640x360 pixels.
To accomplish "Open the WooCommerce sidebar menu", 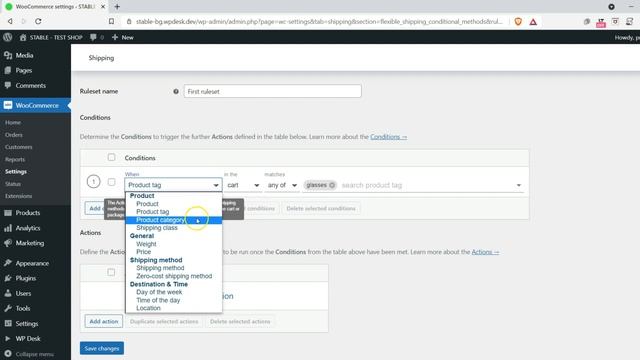I will [x=35, y=105].
